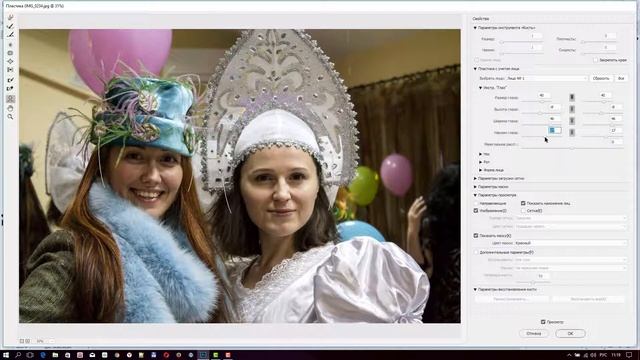
Task: Toggle the Показать маску checkbox
Action: (x=476, y=236)
